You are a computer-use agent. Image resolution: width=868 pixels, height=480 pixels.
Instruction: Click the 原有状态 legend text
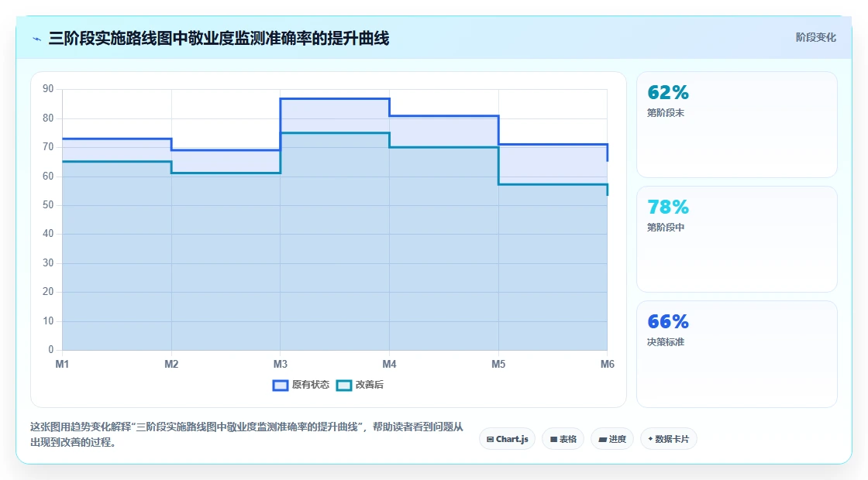click(311, 385)
